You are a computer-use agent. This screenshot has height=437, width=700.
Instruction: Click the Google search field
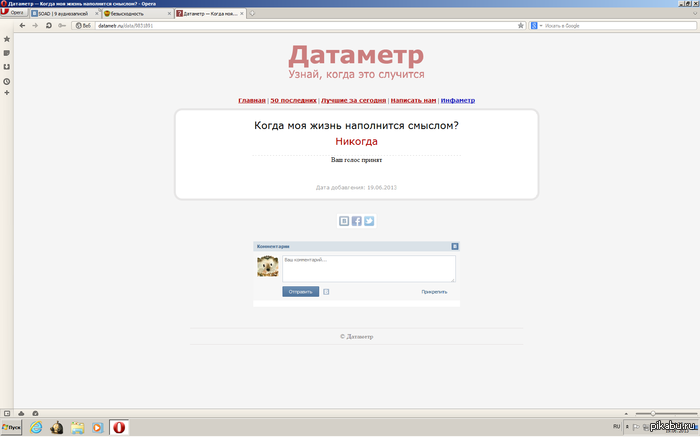[x=620, y=26]
